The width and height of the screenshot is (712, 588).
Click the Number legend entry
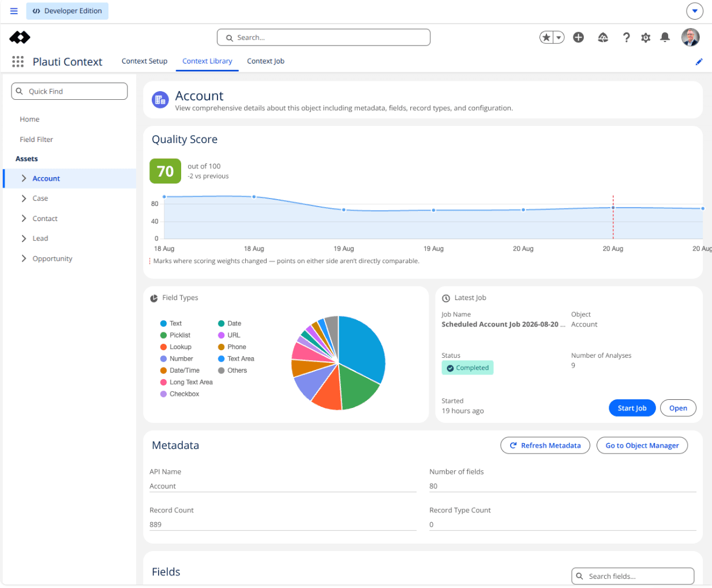point(177,359)
